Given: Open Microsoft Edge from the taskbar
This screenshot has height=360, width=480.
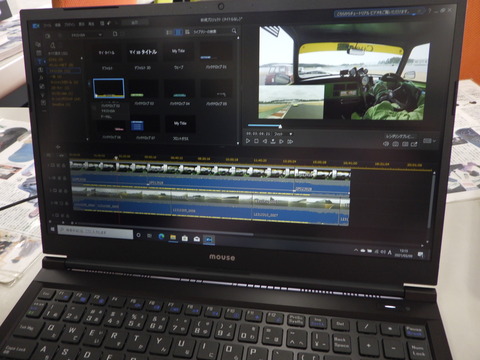Looking at the screenshot, I should pyautogui.click(x=161, y=237).
